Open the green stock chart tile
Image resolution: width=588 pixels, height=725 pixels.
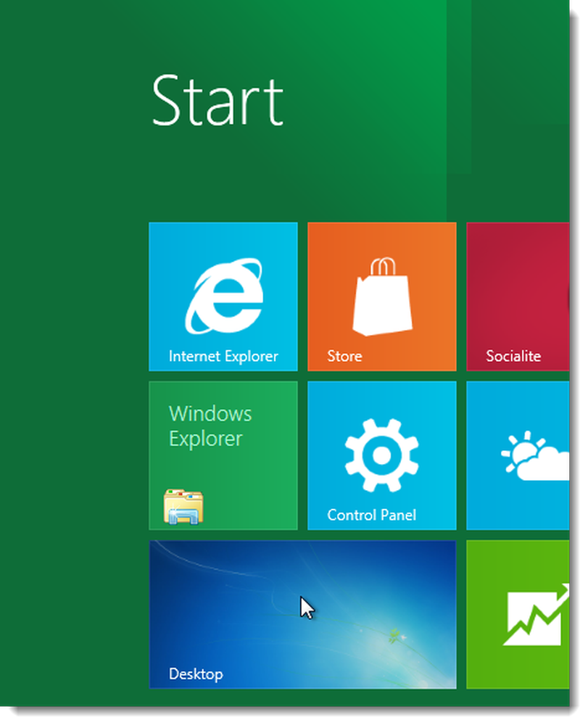[x=518, y=615]
